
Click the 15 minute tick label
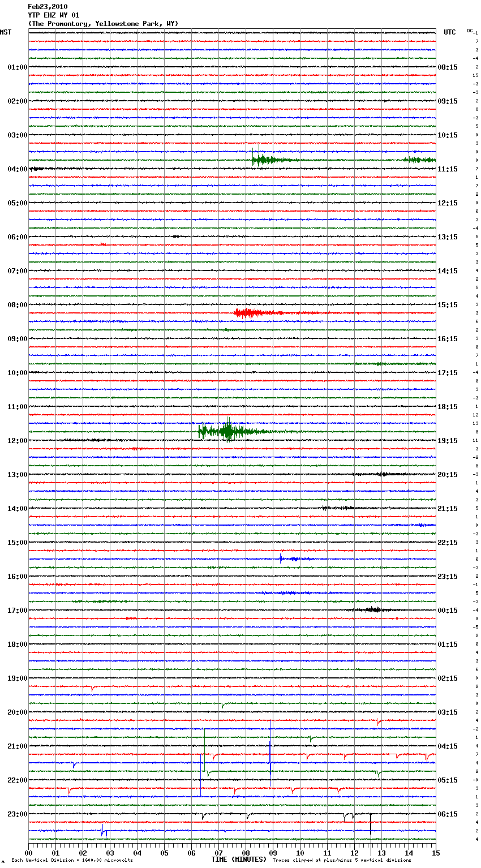pos(436,853)
